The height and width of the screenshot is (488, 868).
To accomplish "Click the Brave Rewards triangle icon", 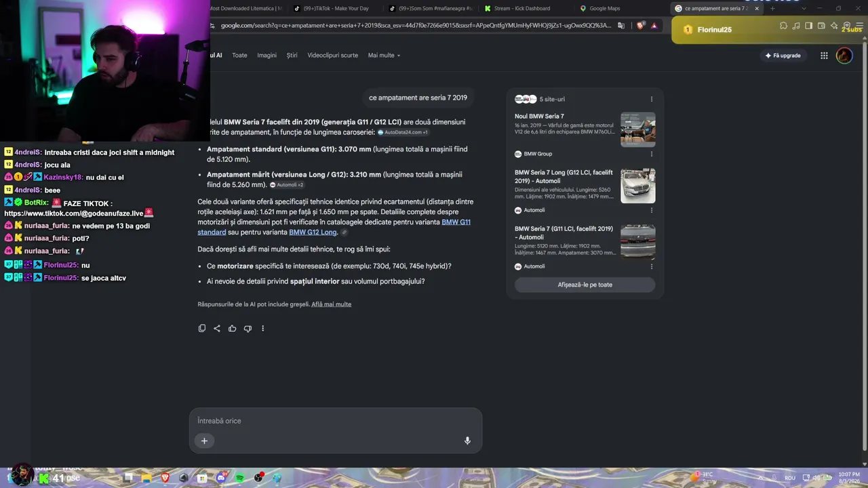I will [654, 26].
